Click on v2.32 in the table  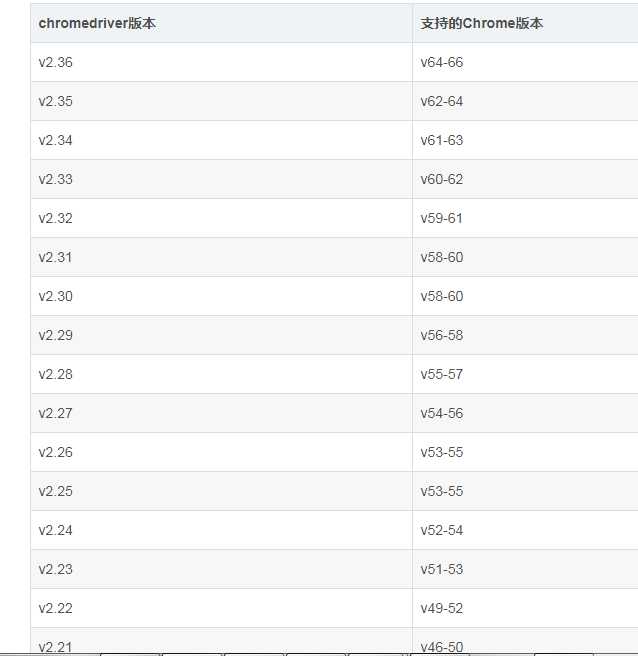pos(222,218)
